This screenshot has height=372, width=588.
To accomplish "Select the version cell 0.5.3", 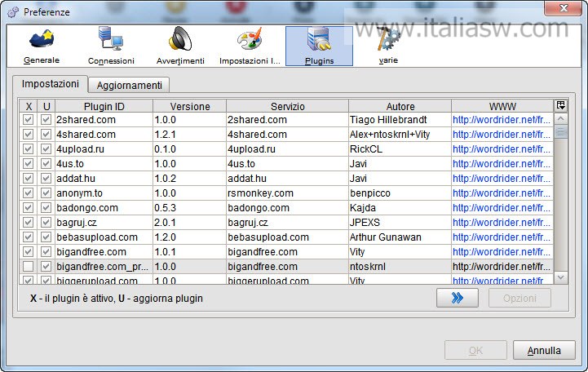I will (x=190, y=207).
